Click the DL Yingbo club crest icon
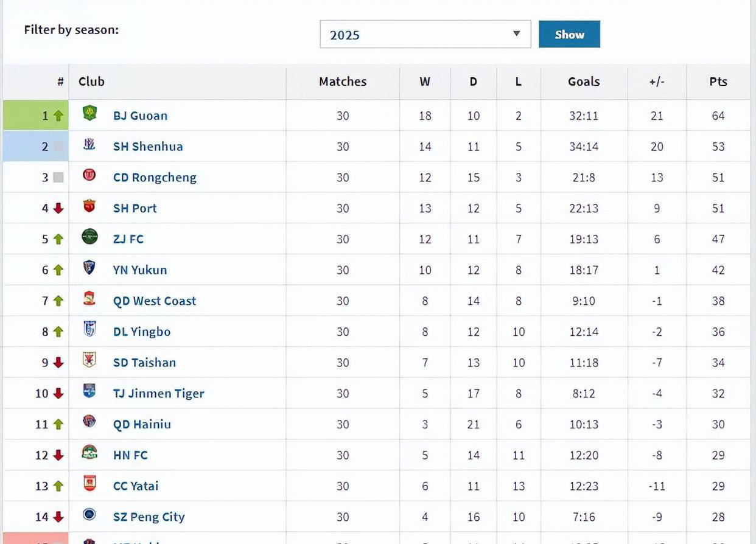Image resolution: width=756 pixels, height=544 pixels. 89,329
